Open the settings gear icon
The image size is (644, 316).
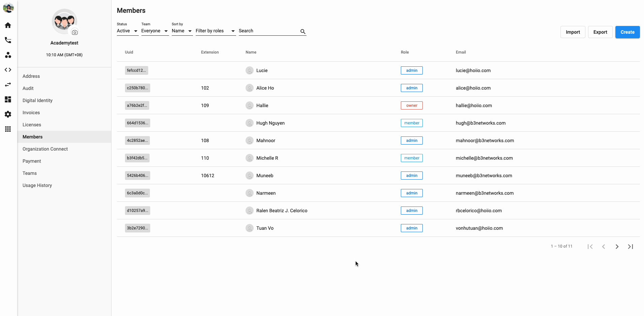pos(8,114)
